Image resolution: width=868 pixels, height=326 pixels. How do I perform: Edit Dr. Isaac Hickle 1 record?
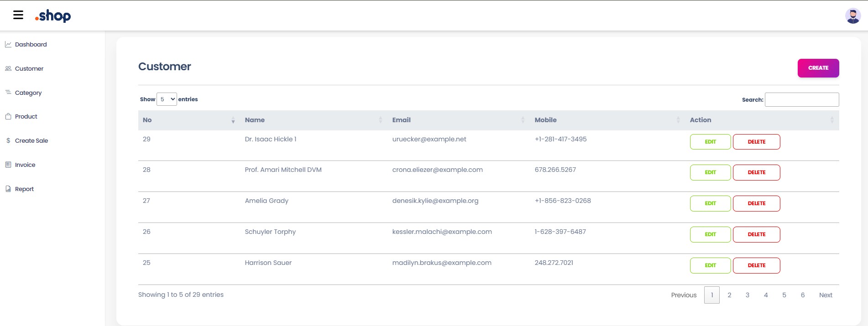point(710,142)
